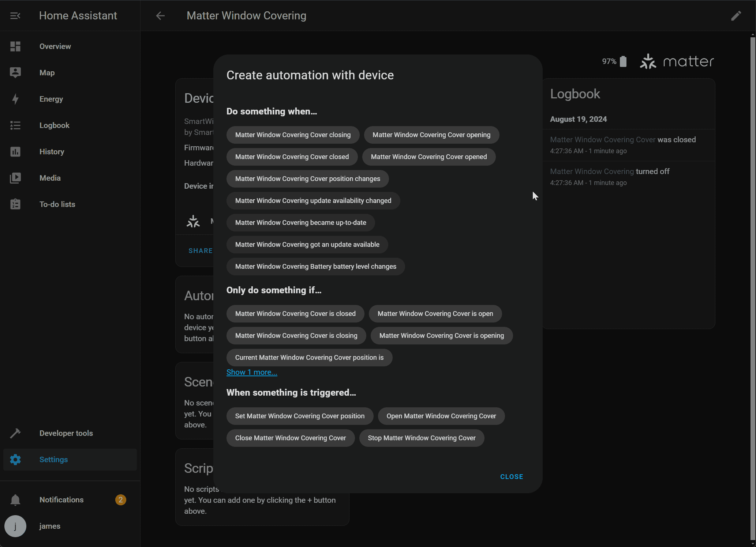Pick the "Battery battery level changes" trigger
This screenshot has height=547, width=756.
pos(315,267)
